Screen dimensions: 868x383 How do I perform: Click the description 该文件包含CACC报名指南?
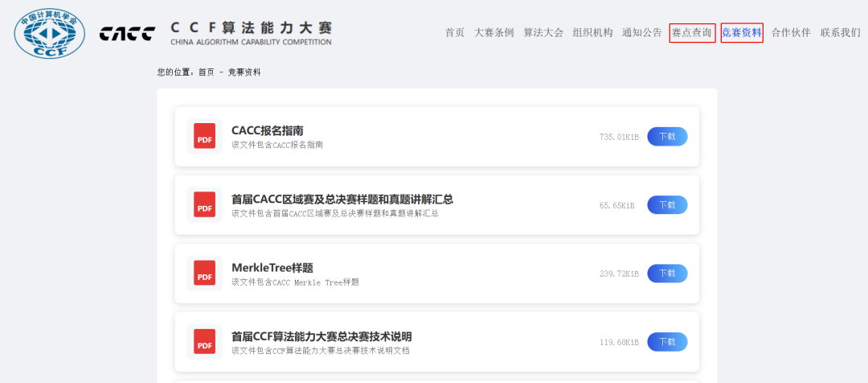(x=276, y=145)
